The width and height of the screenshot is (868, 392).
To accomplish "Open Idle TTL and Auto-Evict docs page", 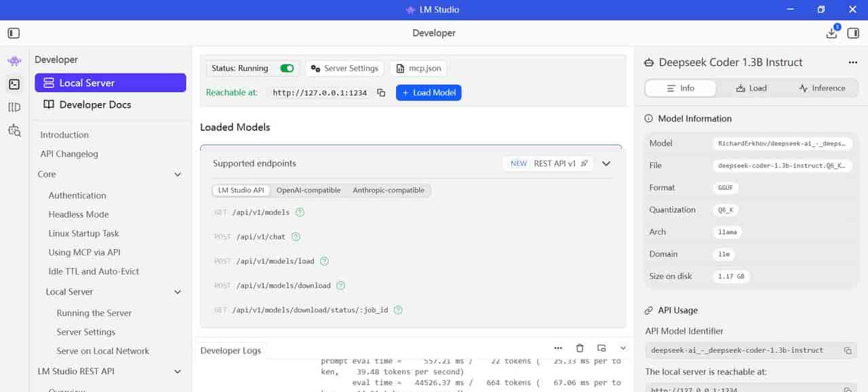I will [x=94, y=271].
